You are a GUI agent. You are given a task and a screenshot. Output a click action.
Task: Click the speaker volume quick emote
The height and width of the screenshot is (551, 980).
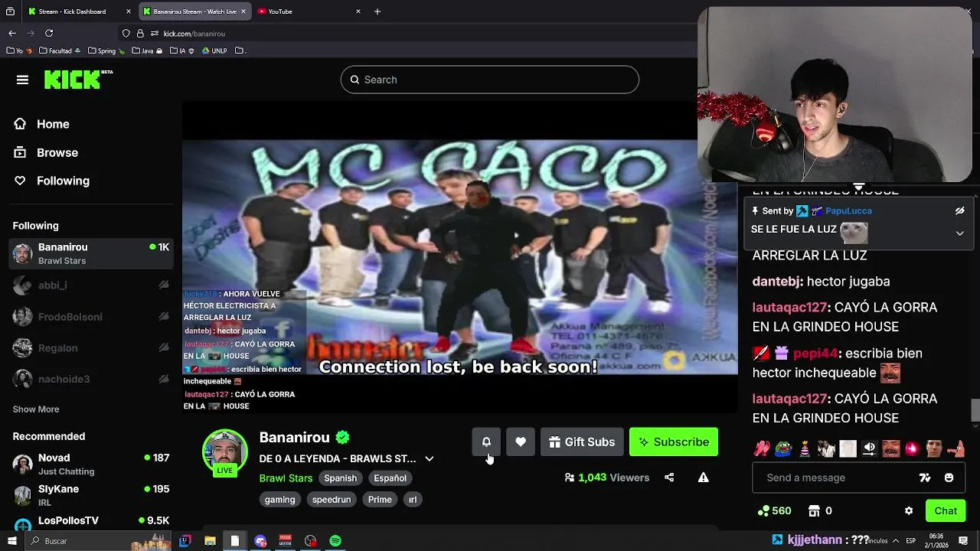tap(869, 448)
